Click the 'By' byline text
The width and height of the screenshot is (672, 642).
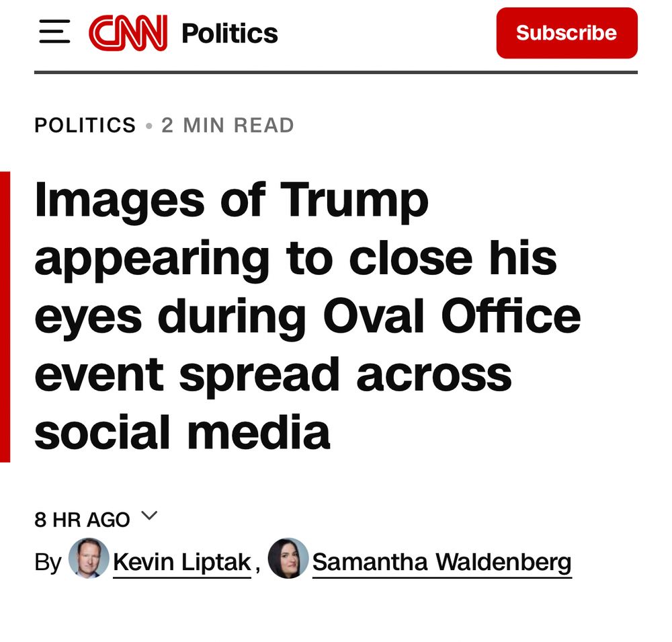point(46,563)
